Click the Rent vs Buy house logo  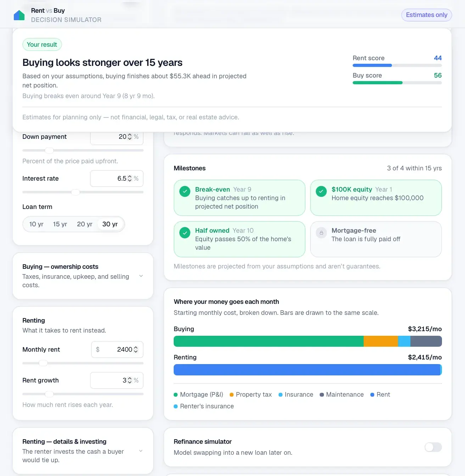point(19,15)
